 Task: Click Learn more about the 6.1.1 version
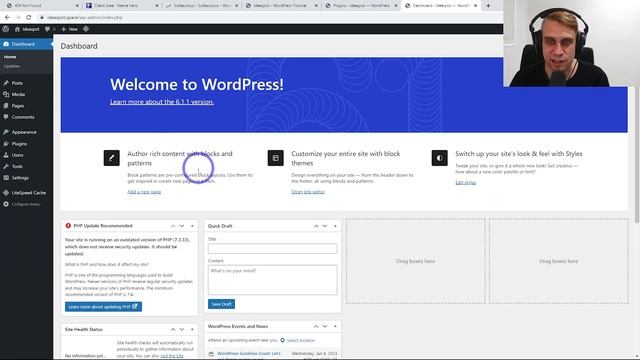(x=162, y=102)
